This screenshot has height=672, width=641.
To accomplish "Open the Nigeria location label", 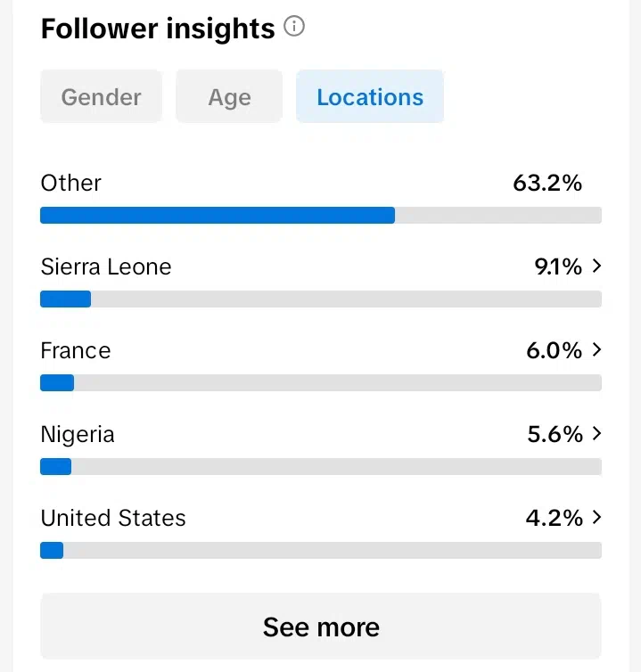I will [x=78, y=435].
